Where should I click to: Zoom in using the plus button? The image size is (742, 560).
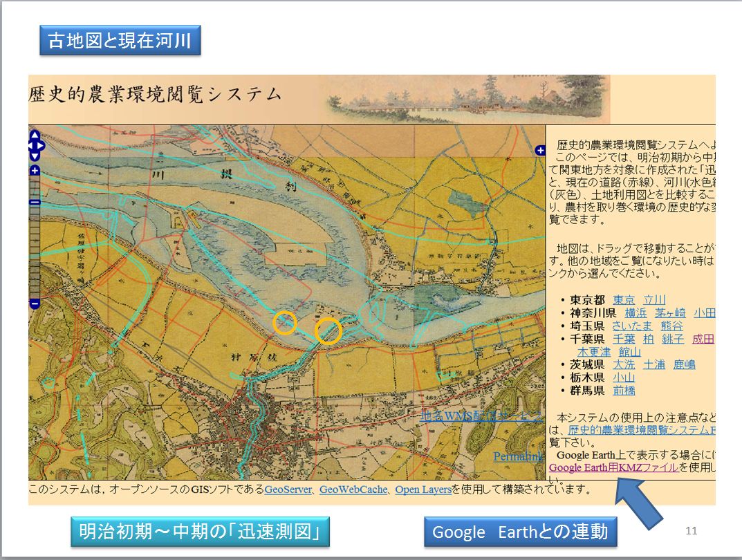pos(35,170)
